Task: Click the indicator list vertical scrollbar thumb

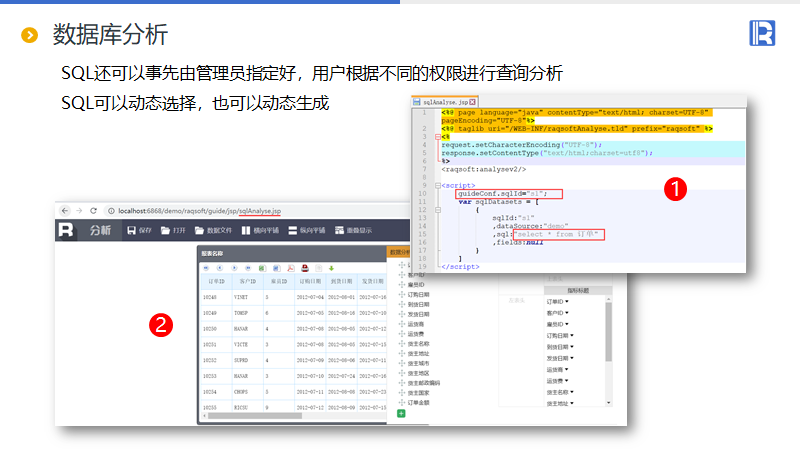Action: coord(608,332)
